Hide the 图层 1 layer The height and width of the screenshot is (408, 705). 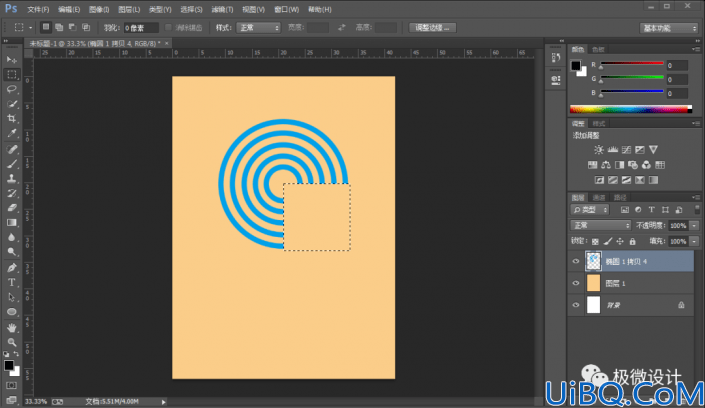(576, 283)
